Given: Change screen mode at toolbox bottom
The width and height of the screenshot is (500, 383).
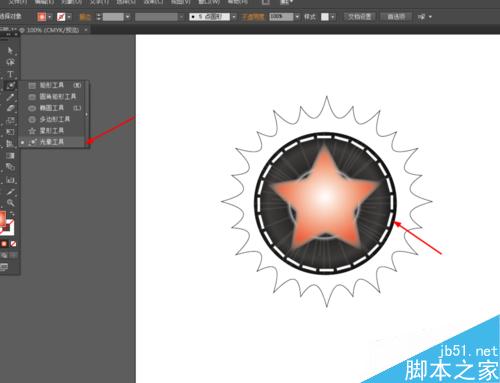Looking at the screenshot, I should (x=4, y=267).
